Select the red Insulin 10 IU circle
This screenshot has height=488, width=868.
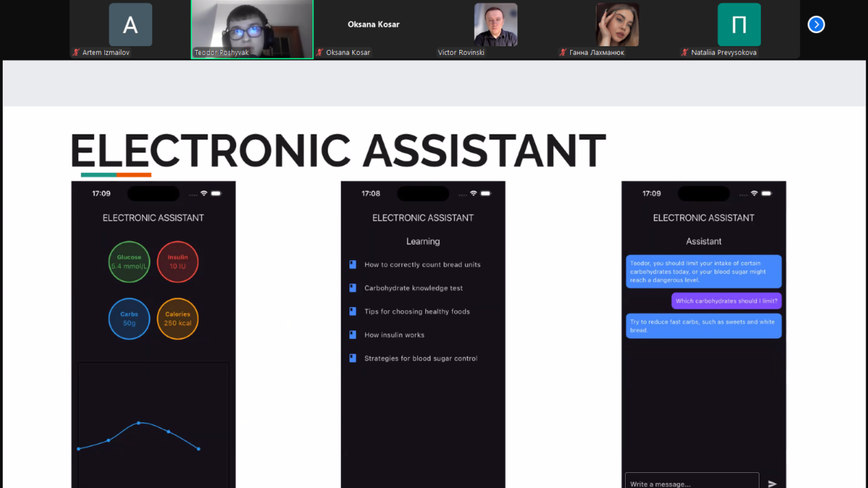tap(177, 262)
